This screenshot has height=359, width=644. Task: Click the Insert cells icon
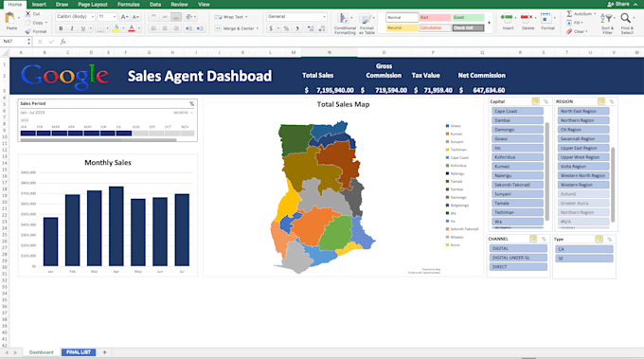tap(508, 19)
